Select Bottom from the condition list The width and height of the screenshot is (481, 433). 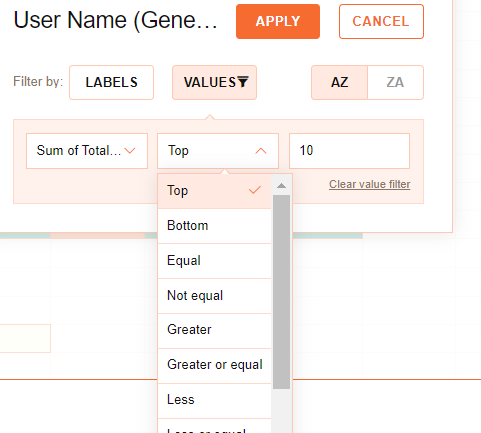coord(214,226)
